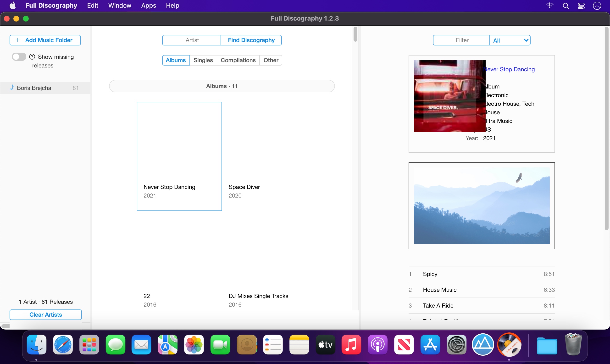
Task: Open System Preferences from the dock
Action: click(x=456, y=345)
